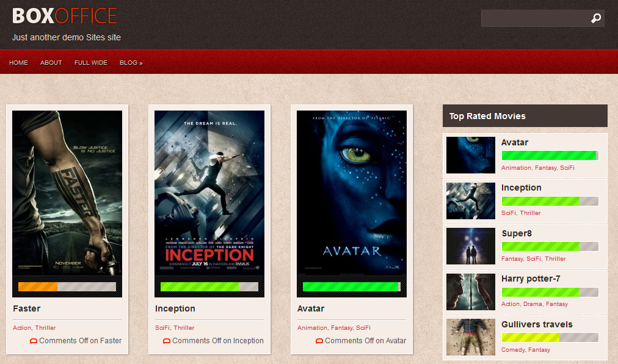Open the Home menu item
Screen dimensions: 618x364
coord(18,63)
